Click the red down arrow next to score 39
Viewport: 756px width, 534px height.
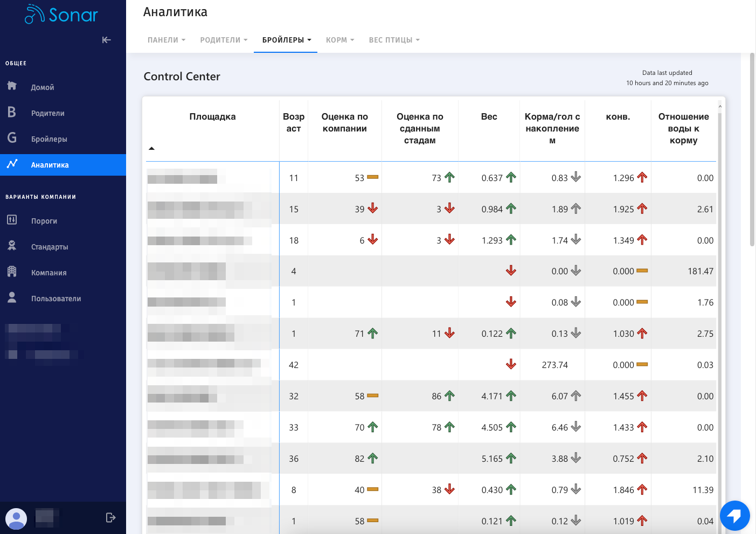(x=373, y=209)
